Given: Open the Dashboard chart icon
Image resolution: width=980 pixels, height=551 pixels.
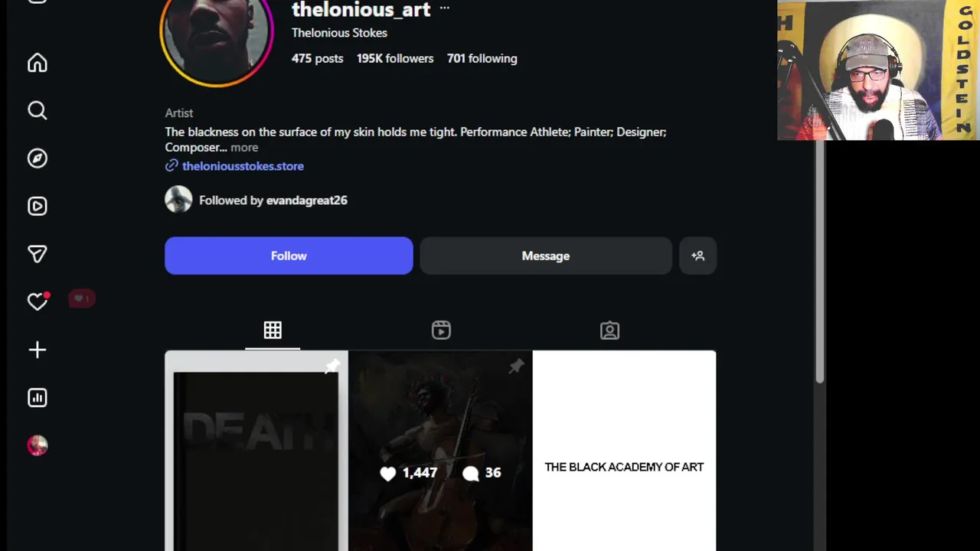Looking at the screenshot, I should pos(38,397).
